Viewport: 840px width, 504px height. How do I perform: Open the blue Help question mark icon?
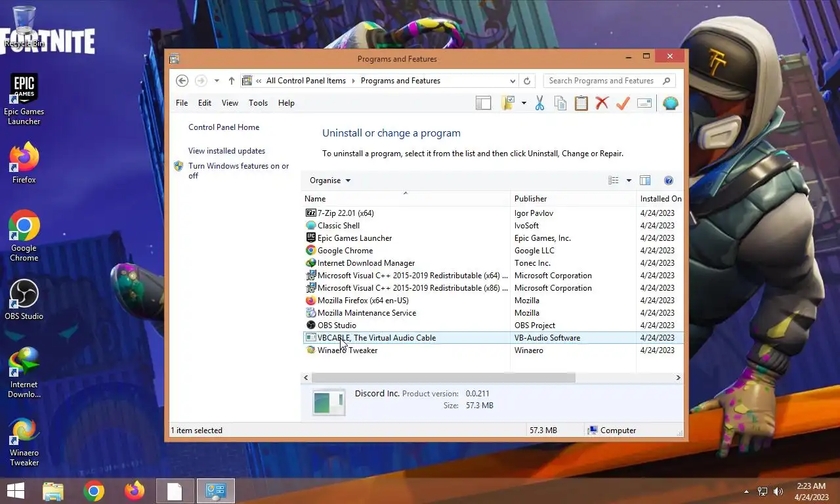coord(669,180)
